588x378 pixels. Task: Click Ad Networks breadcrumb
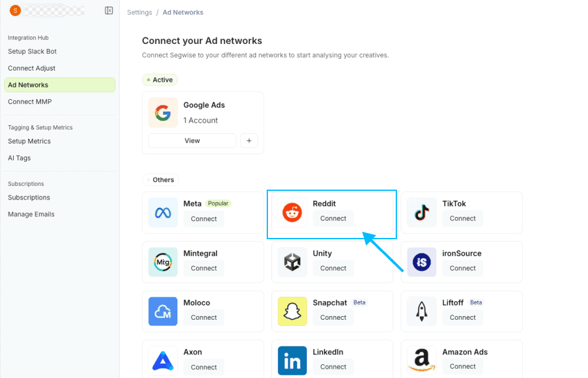click(x=183, y=12)
